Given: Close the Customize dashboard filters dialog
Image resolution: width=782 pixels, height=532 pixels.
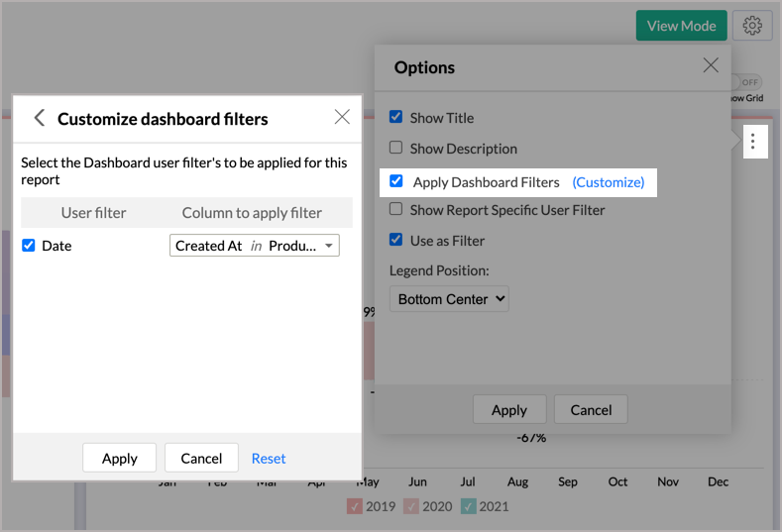Looking at the screenshot, I should click(x=342, y=117).
